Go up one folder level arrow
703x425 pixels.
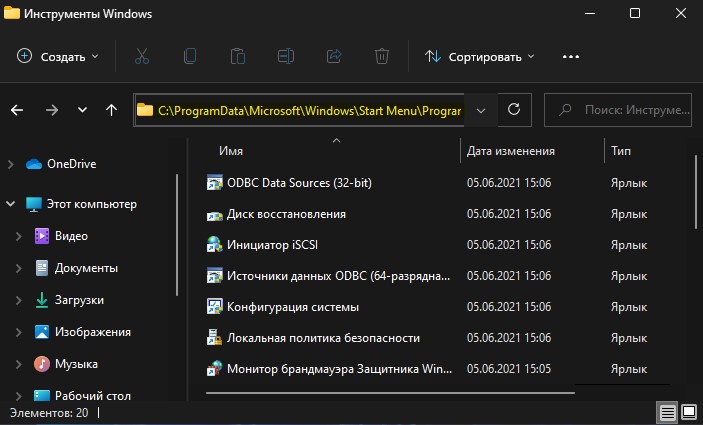coord(111,110)
